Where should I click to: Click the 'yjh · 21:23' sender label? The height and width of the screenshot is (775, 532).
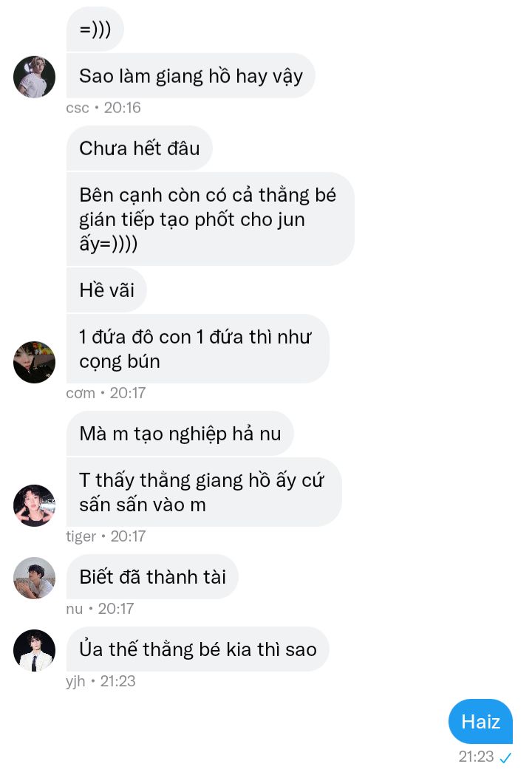100,681
